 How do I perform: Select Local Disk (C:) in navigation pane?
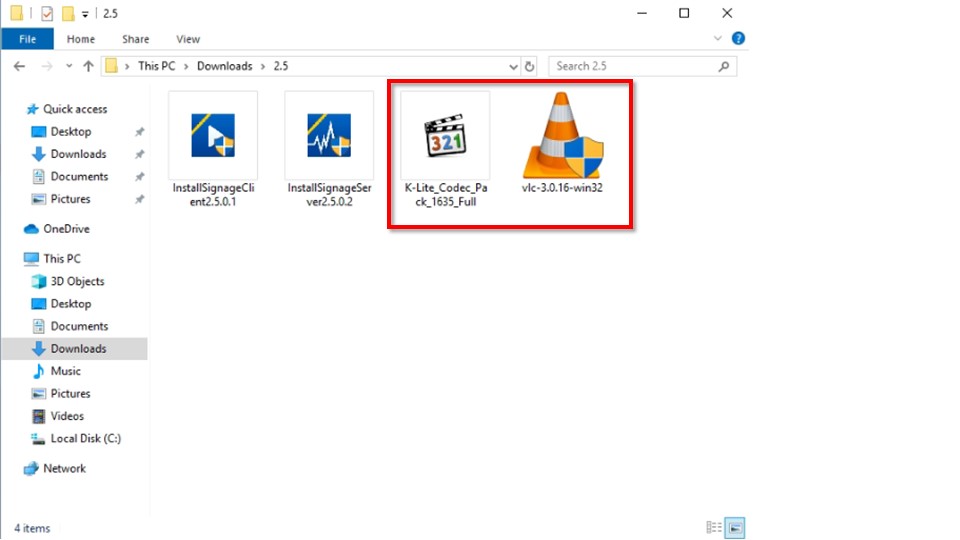click(x=85, y=438)
